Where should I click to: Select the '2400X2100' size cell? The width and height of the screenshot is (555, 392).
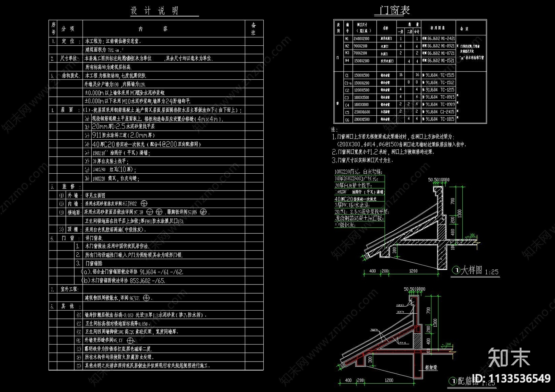[x=361, y=39]
